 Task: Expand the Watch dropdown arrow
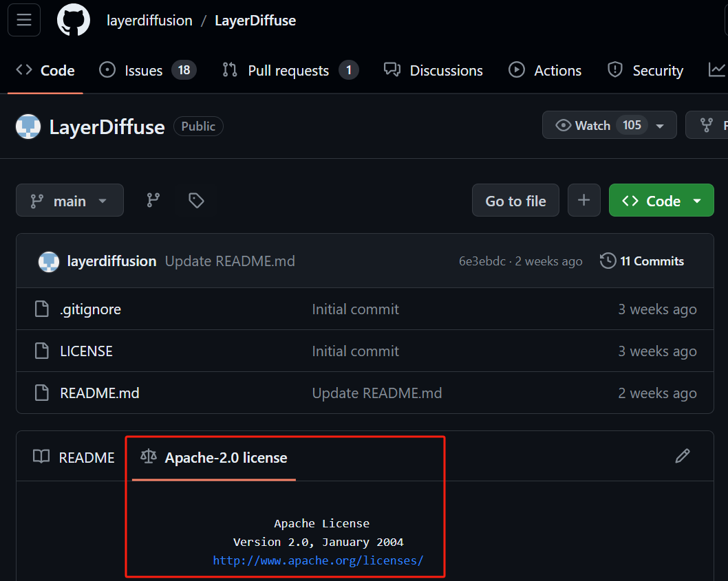click(660, 125)
